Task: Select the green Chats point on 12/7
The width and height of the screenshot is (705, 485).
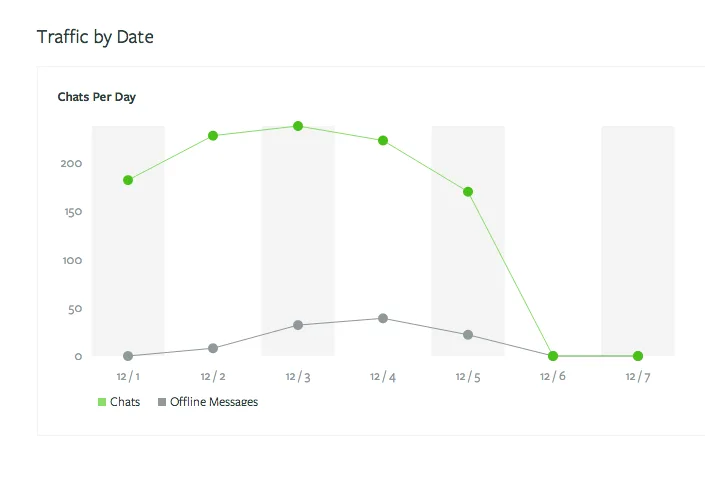Action: point(638,356)
